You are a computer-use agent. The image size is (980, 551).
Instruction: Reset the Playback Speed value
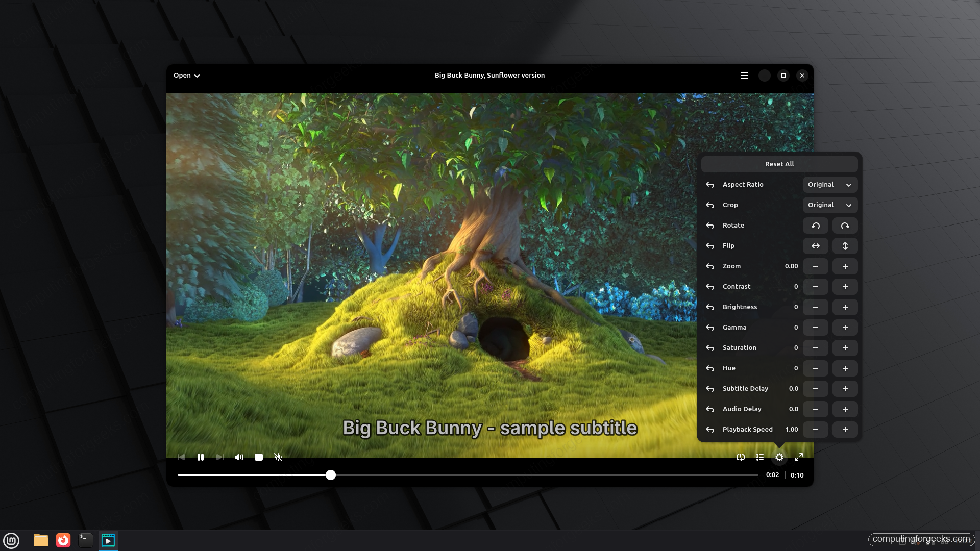point(710,430)
